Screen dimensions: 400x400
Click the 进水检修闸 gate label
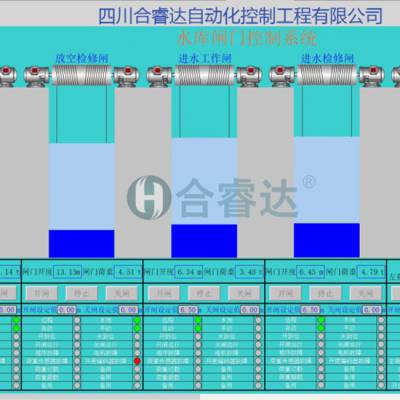tap(327, 59)
